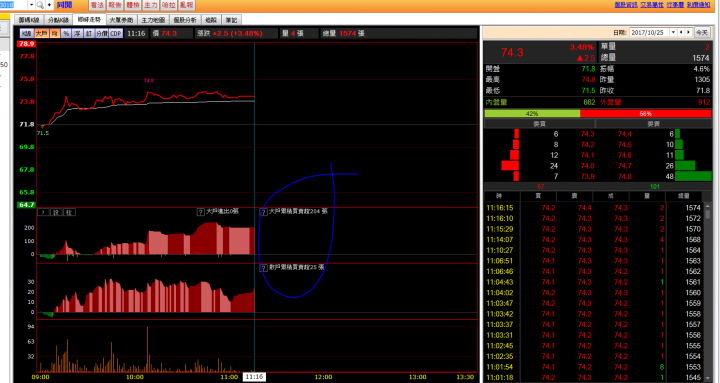Click the 74.8 high price label on chart
The image size is (720, 383).
[149, 81]
